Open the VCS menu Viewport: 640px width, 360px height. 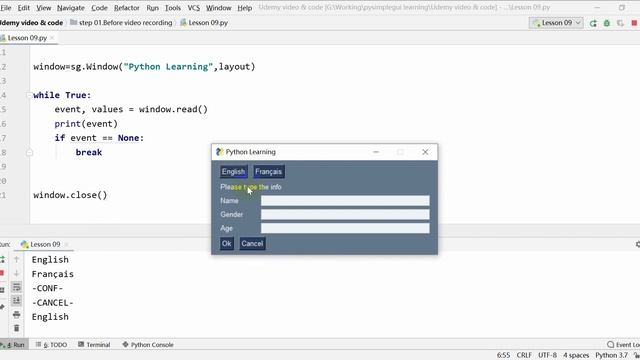click(193, 8)
